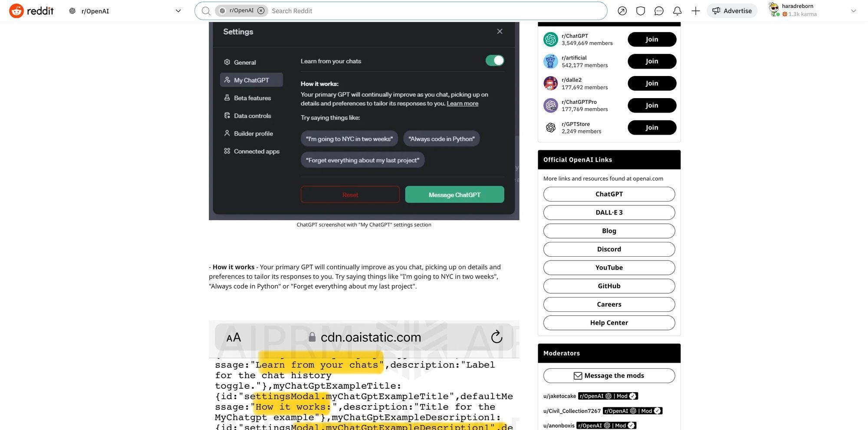This screenshot has height=430, width=868.
Task: Click the shield icon in the top bar
Action: (x=640, y=10)
